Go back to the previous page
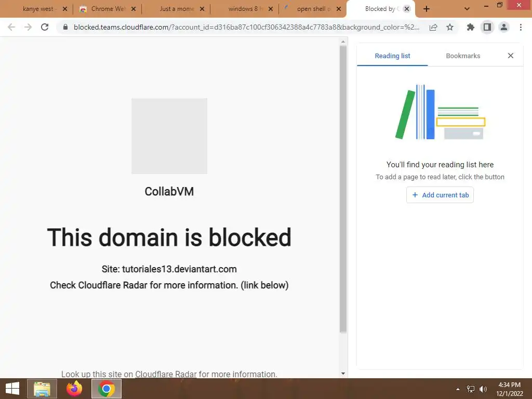Screen dimensions: 532x399 (11, 27)
